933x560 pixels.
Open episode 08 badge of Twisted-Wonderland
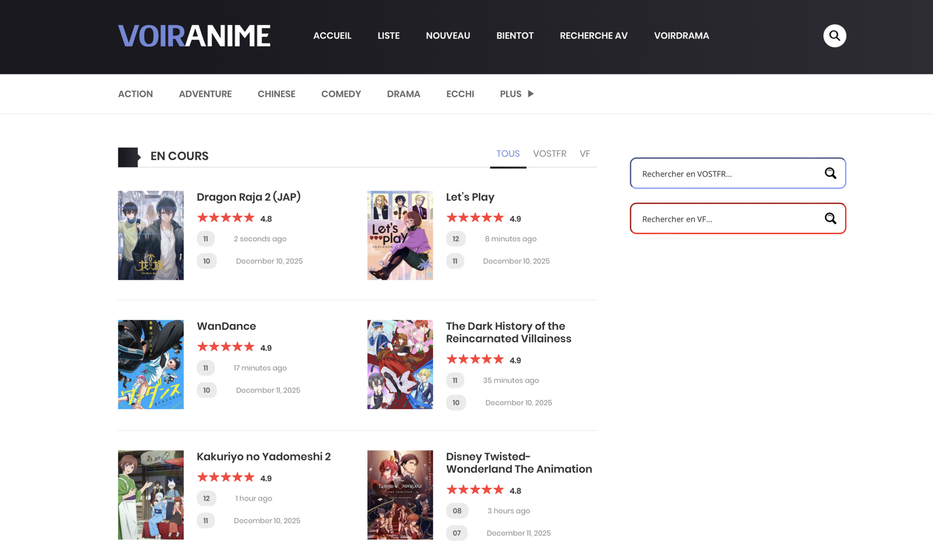click(x=457, y=511)
